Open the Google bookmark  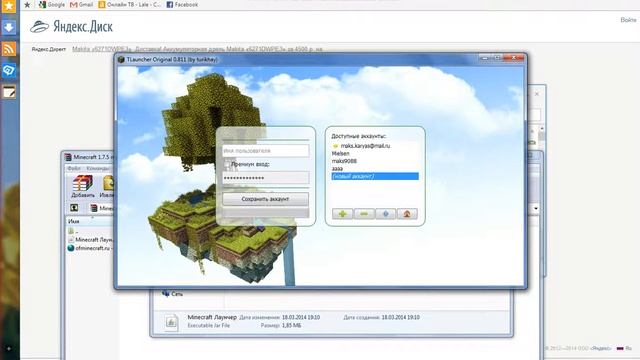pyautogui.click(x=52, y=4)
